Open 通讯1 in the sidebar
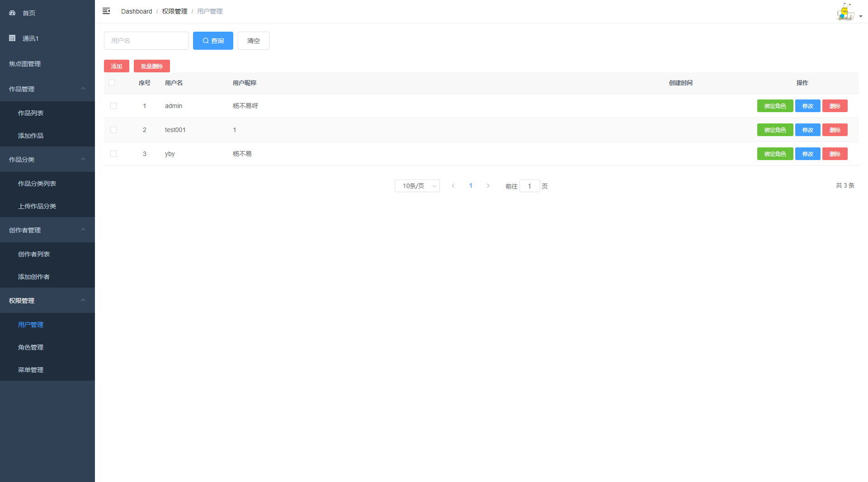 coord(47,38)
